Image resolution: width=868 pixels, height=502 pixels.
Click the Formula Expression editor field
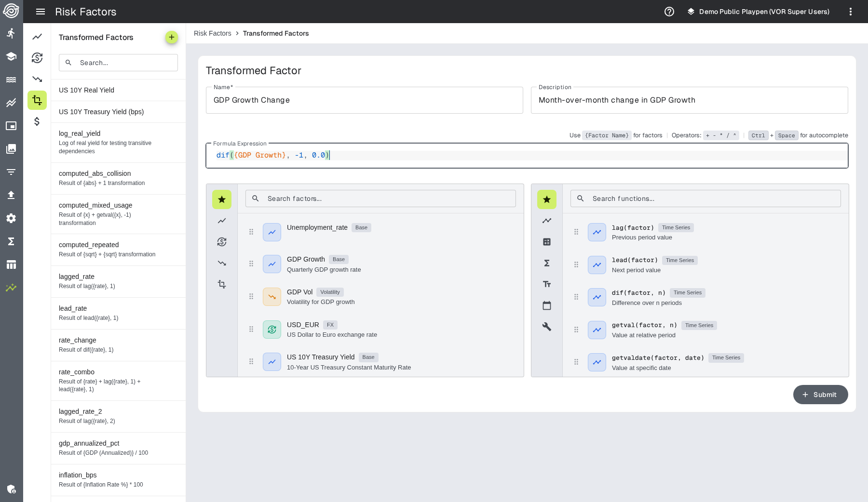tap(527, 156)
